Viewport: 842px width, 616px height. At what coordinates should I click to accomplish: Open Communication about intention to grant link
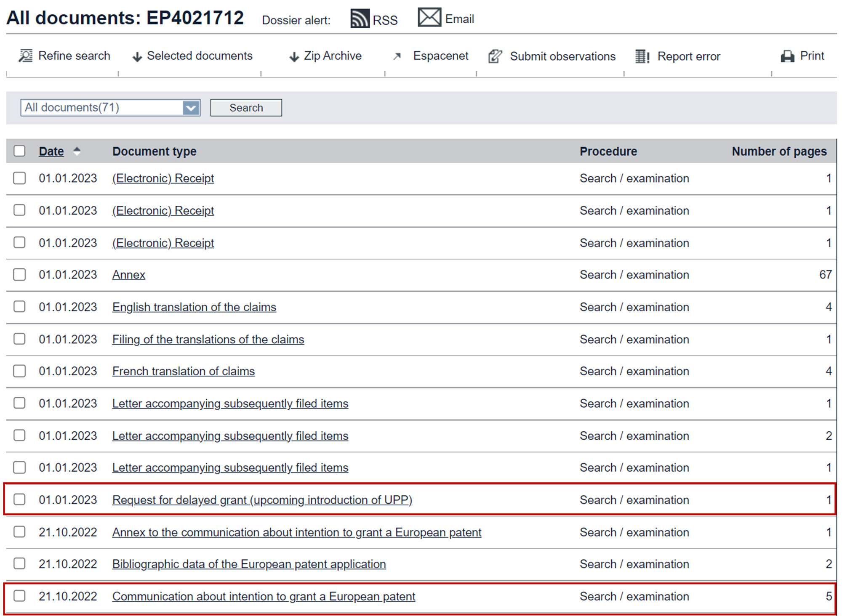(x=264, y=596)
